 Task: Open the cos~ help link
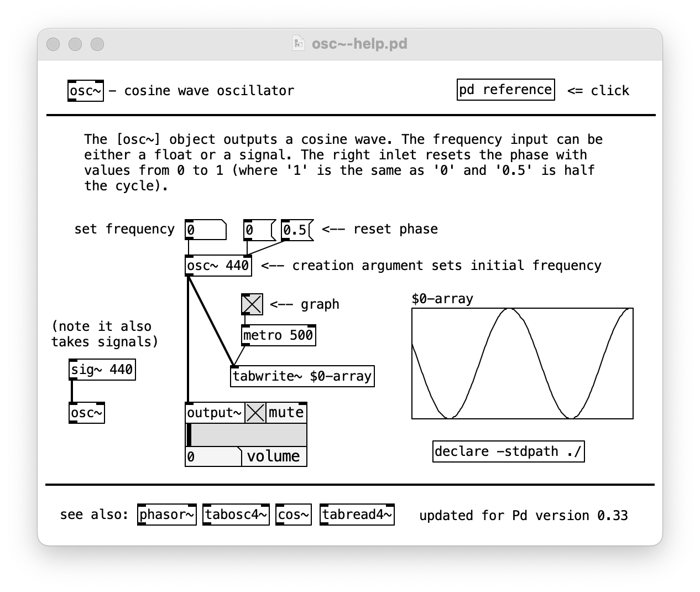(x=294, y=515)
